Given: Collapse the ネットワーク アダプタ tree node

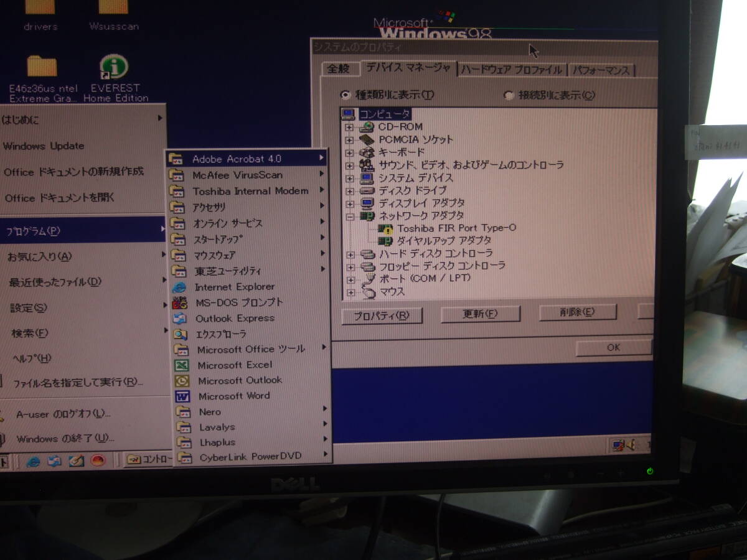Looking at the screenshot, I should (350, 216).
